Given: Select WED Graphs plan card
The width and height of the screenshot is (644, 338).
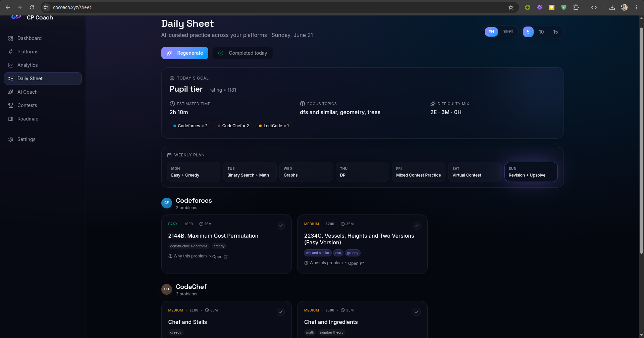Looking at the screenshot, I should pos(306,172).
